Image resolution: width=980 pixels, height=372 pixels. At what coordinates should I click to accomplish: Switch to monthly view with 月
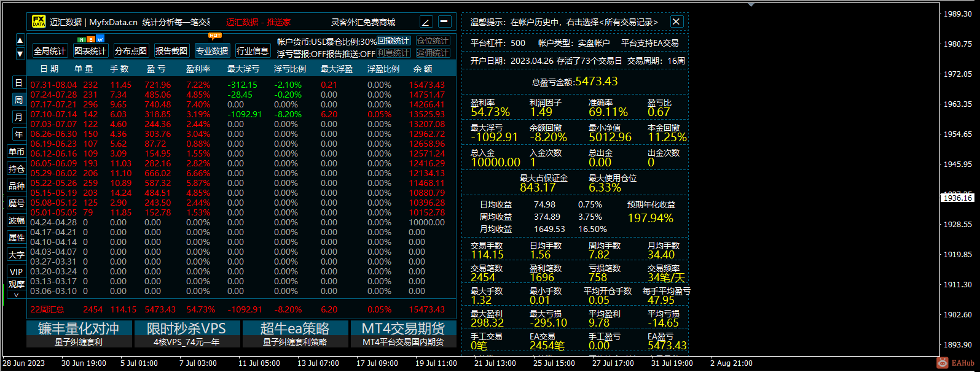(x=18, y=117)
